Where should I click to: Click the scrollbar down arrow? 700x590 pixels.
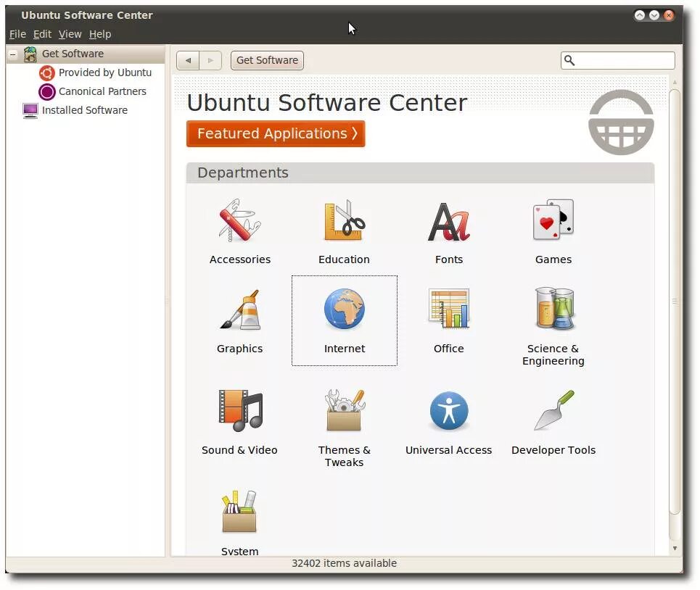675,548
